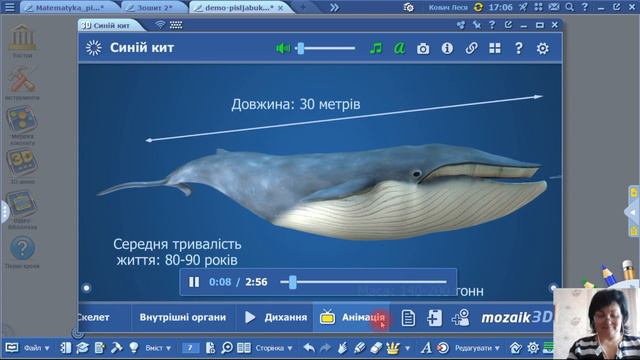
Task: Click the quiz plus-clipboard icon
Action: click(x=434, y=318)
